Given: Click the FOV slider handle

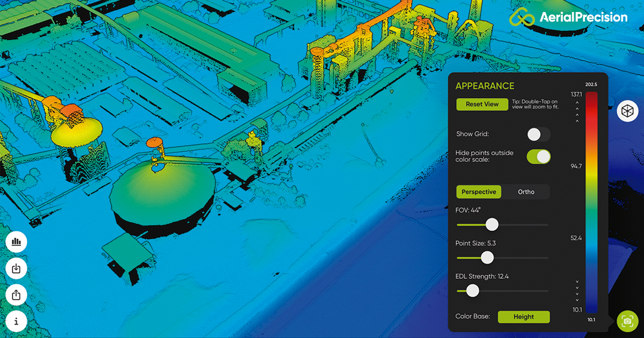Looking at the screenshot, I should click(492, 225).
